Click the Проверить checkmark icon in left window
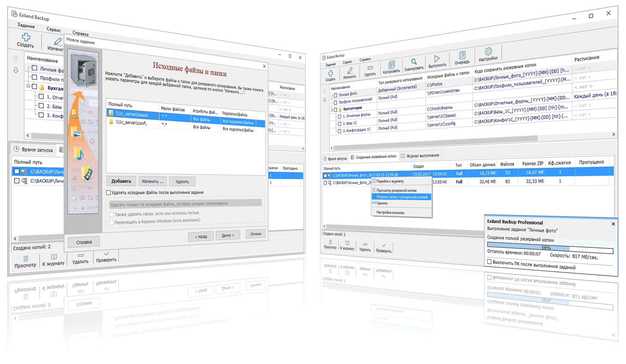 pos(106,254)
